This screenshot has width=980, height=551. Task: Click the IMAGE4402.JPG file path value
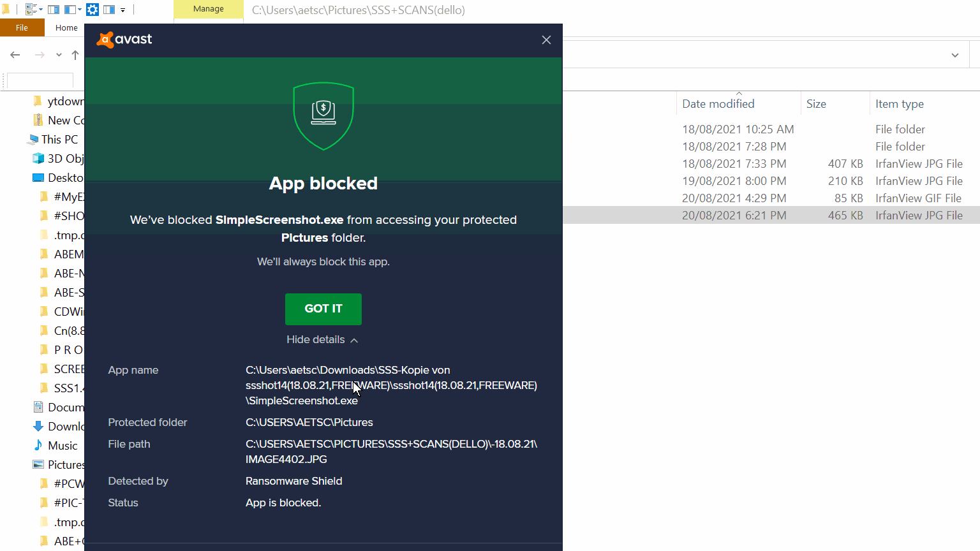pyautogui.click(x=391, y=452)
